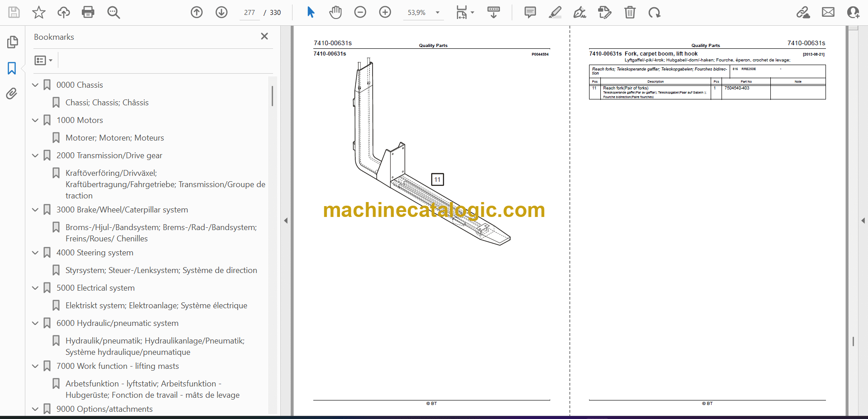Screen dimensions: 868x419
Task: Click the bookmarks panel scrollbar thumb
Action: click(272, 96)
